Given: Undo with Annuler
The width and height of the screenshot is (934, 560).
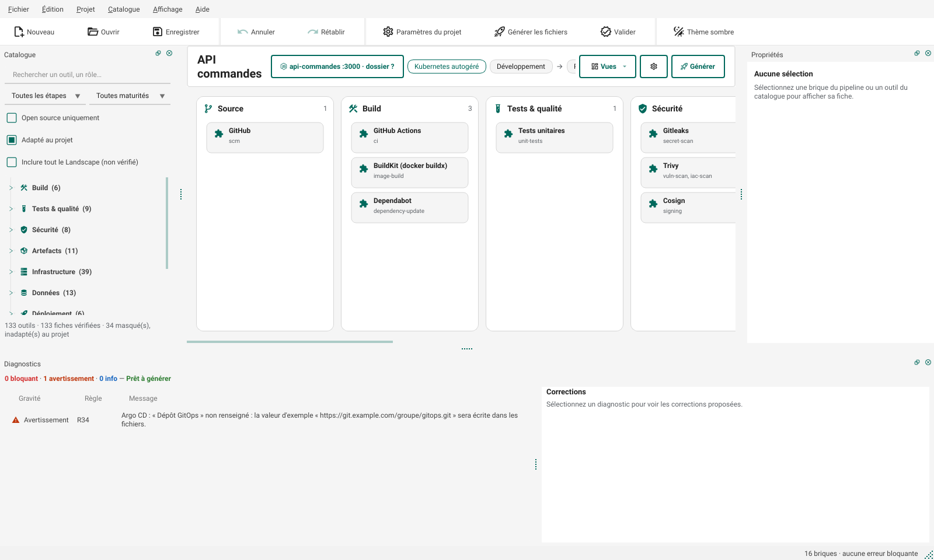Looking at the screenshot, I should click(256, 32).
